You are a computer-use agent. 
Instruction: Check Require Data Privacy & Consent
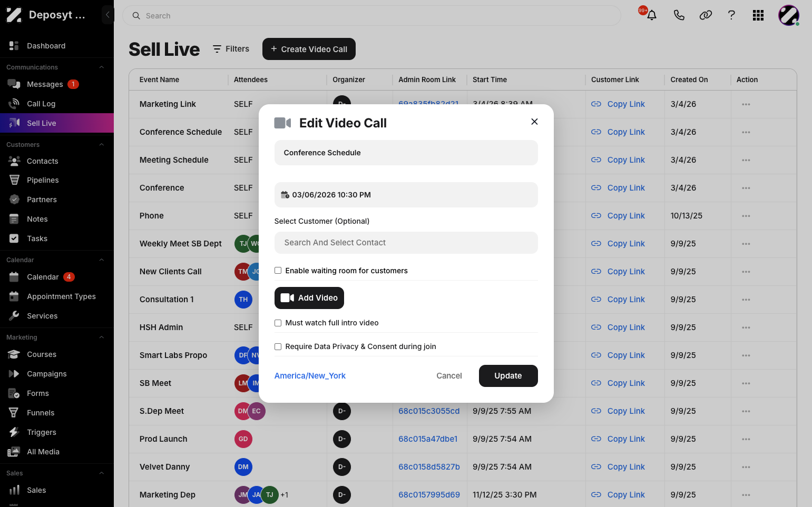pyautogui.click(x=278, y=346)
